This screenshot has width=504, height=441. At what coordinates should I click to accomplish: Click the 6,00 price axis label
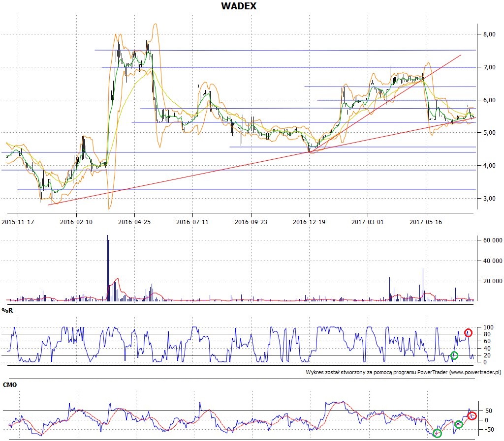489,100
